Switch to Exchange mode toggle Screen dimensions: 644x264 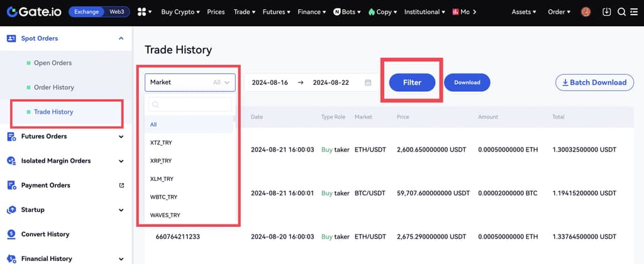[x=86, y=12]
